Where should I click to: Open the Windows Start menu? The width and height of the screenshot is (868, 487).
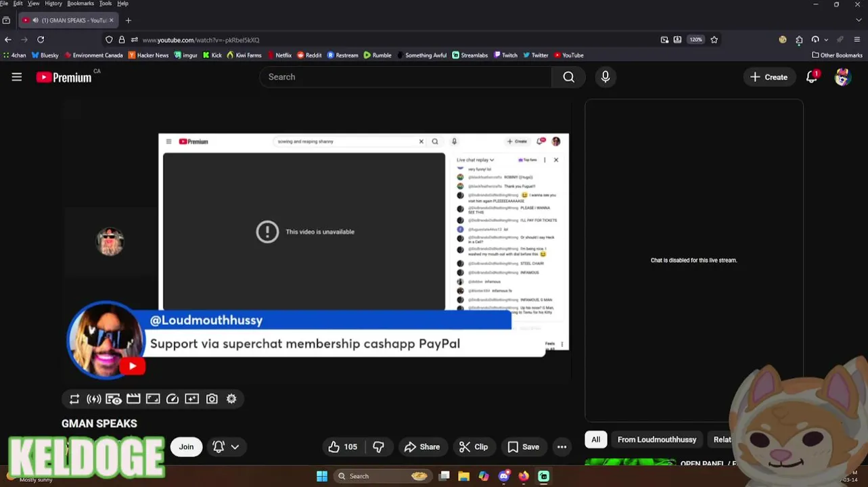(322, 476)
